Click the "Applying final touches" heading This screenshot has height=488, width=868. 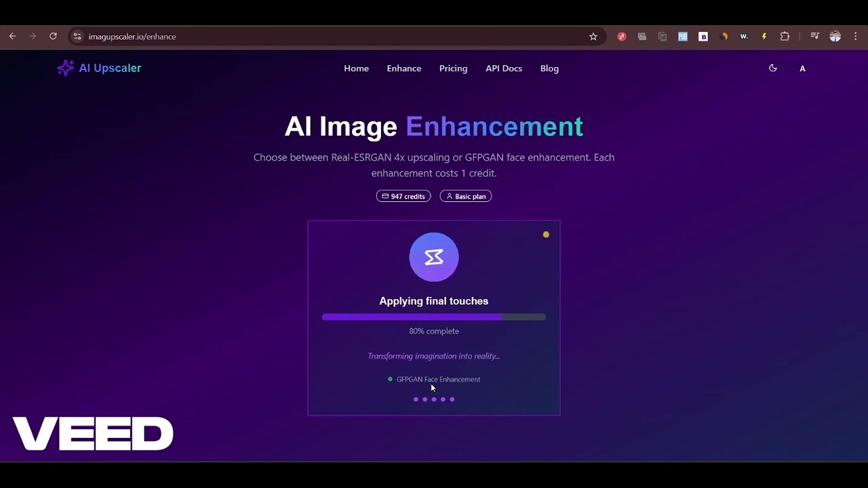[x=434, y=301]
